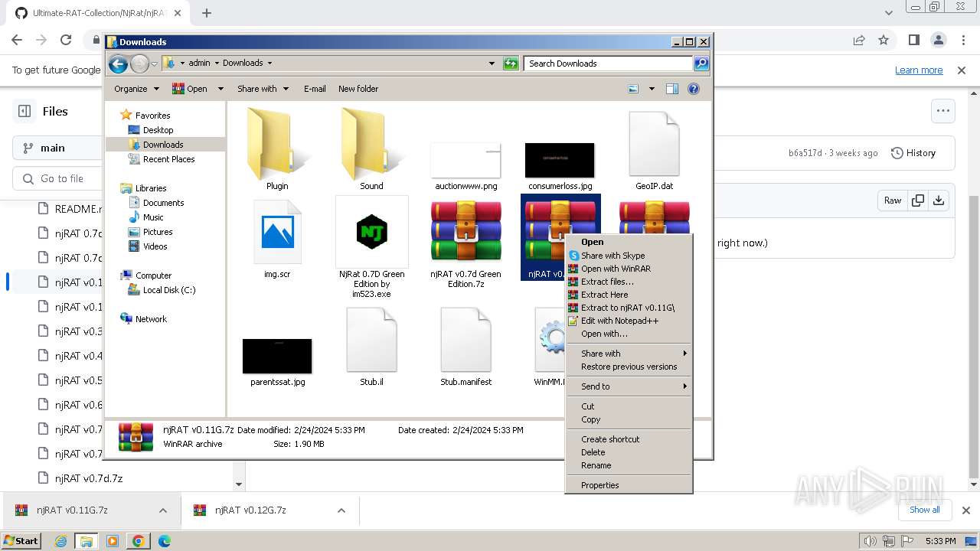The width and height of the screenshot is (980, 551).
Task: Select the img.scr file icon
Action: [277, 232]
